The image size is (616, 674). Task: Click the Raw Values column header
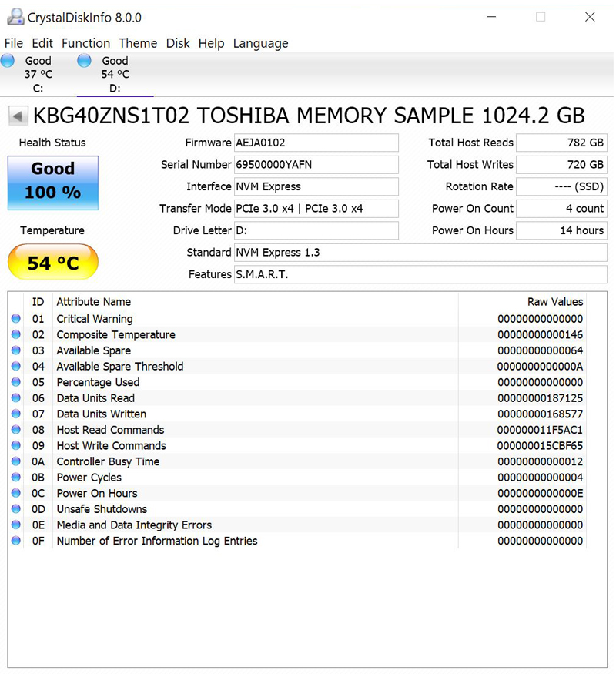click(x=522, y=302)
